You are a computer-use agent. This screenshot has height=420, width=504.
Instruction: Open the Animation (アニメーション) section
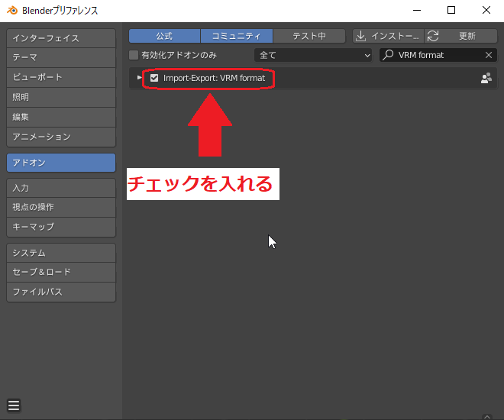(61, 137)
